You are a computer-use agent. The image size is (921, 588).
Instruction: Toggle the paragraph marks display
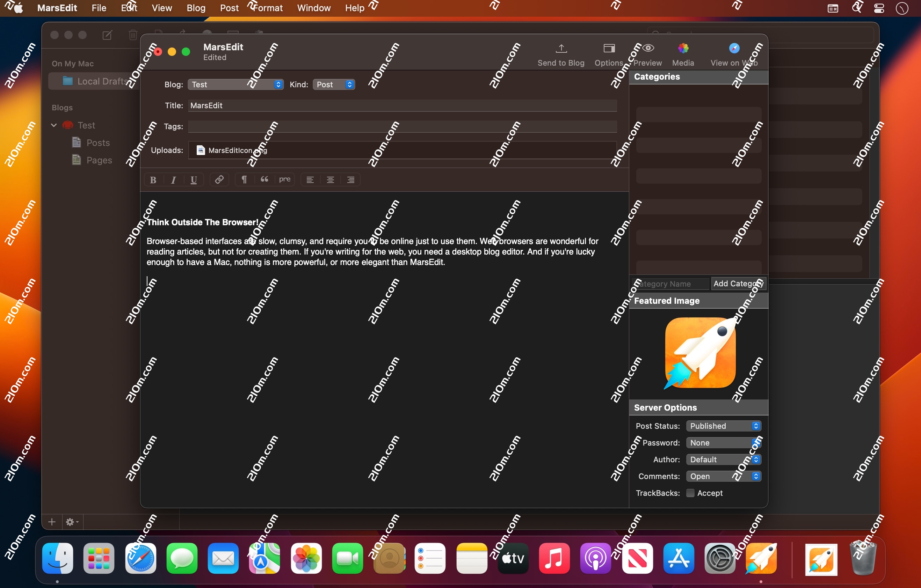coord(244,180)
